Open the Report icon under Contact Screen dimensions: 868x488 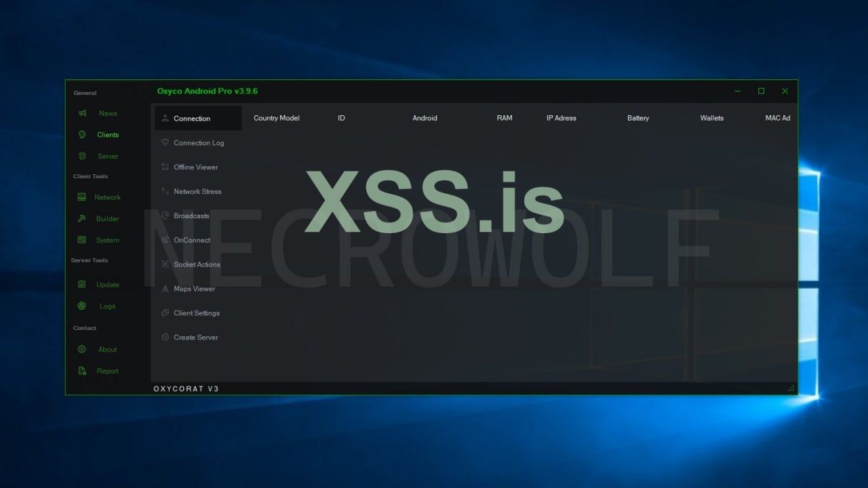tap(82, 371)
